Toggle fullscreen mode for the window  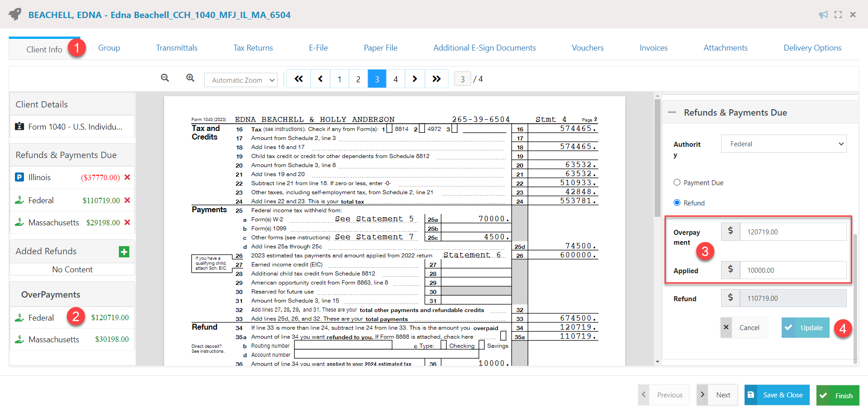(838, 14)
